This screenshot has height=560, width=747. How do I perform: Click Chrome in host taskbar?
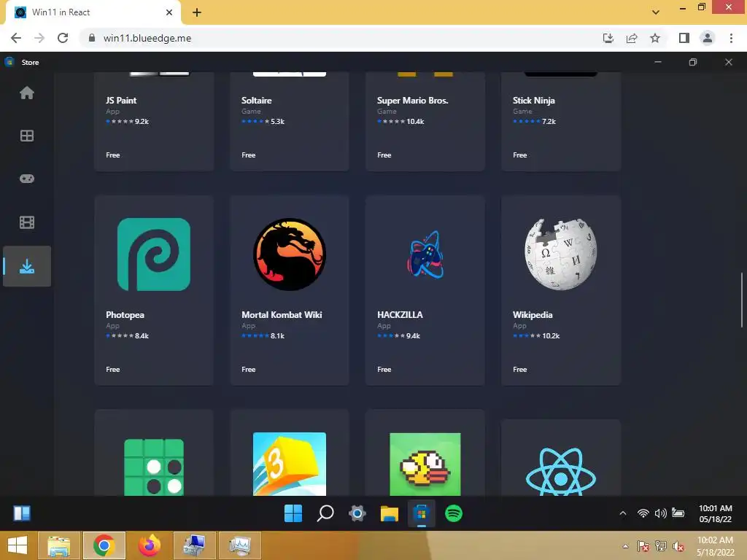point(104,545)
